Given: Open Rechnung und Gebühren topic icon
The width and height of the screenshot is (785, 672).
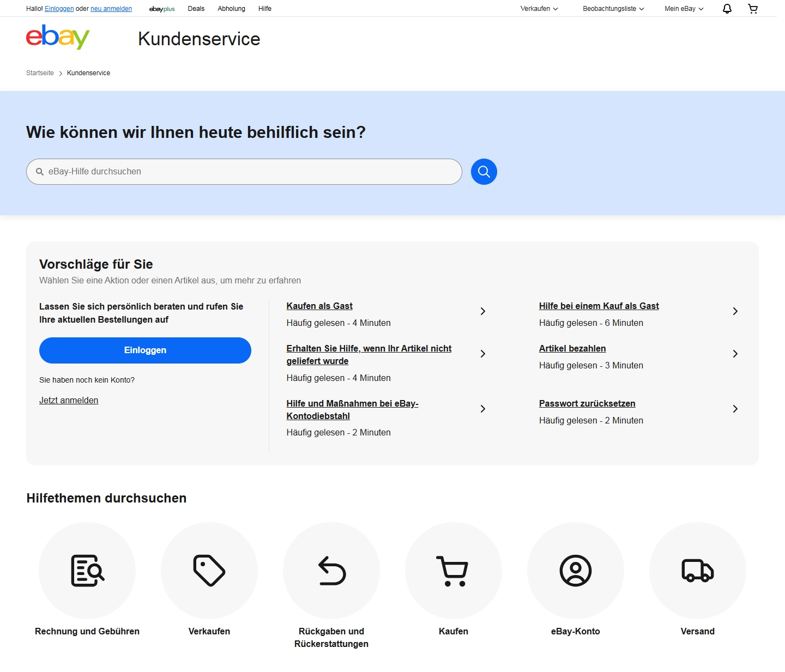Looking at the screenshot, I should point(87,571).
